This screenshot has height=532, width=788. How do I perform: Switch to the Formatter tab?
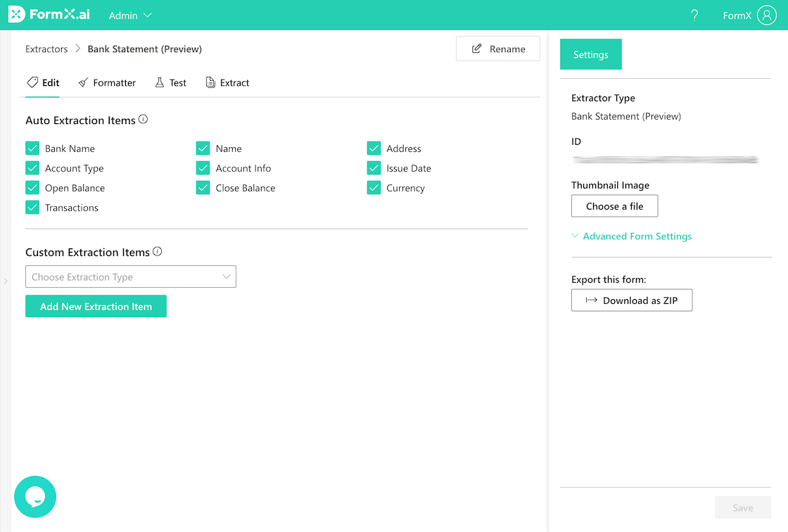107,82
